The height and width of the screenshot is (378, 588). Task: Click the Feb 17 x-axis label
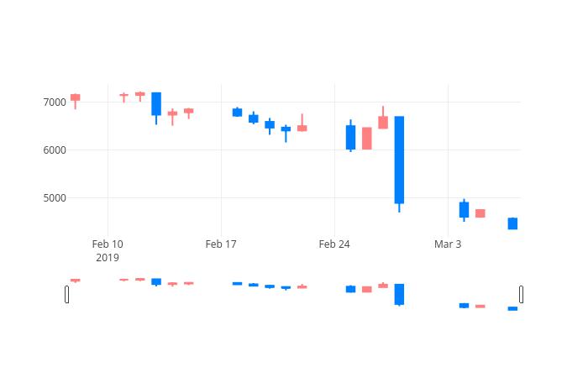pyautogui.click(x=221, y=244)
